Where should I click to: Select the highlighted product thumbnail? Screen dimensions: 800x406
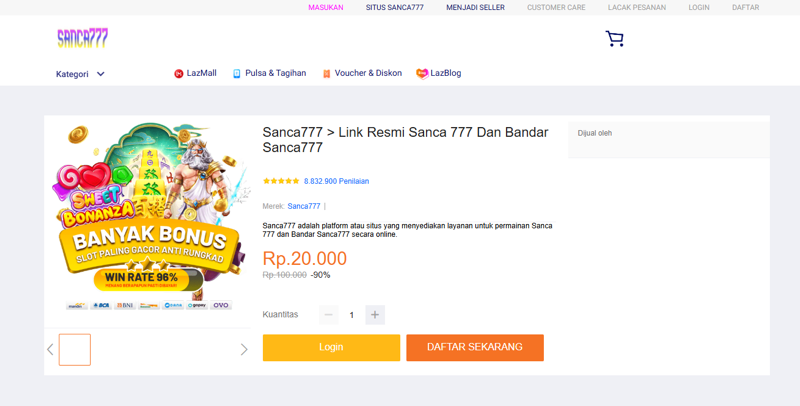click(75, 350)
